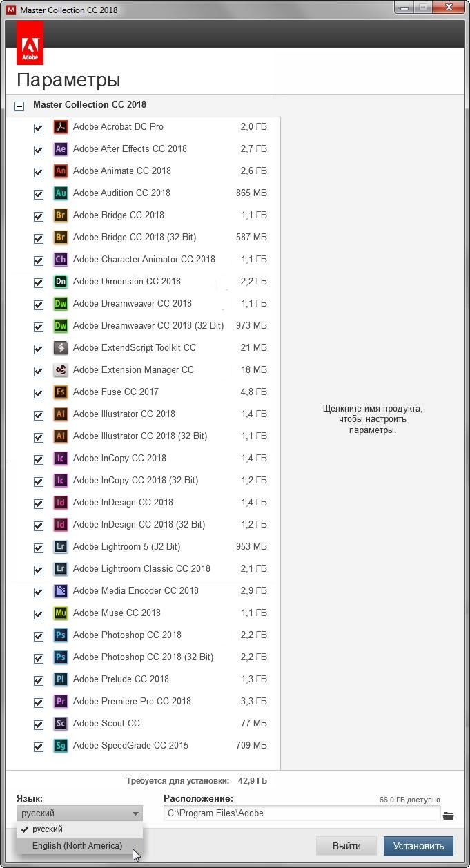The width and height of the screenshot is (470, 868).
Task: Open the folder browse icon for install location
Action: (449, 816)
